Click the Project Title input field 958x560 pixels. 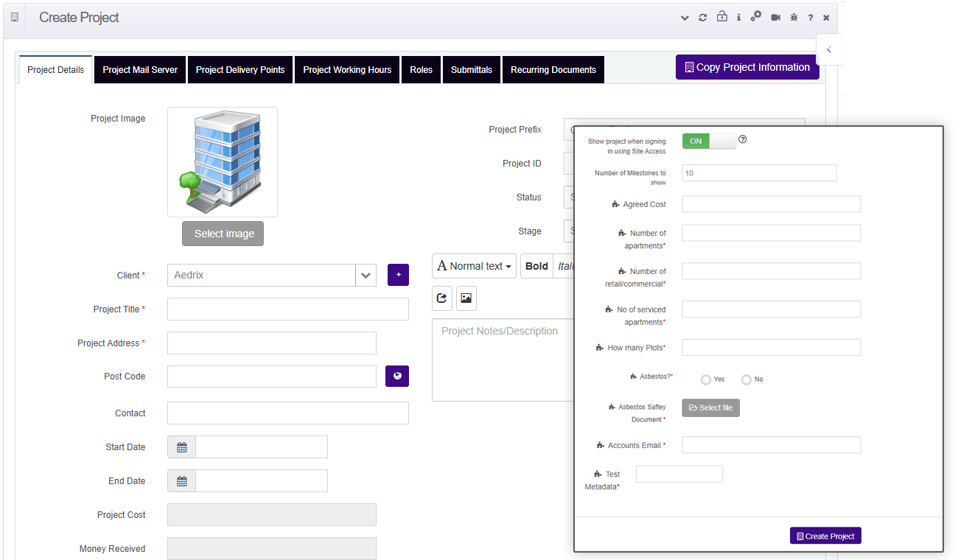coord(287,309)
